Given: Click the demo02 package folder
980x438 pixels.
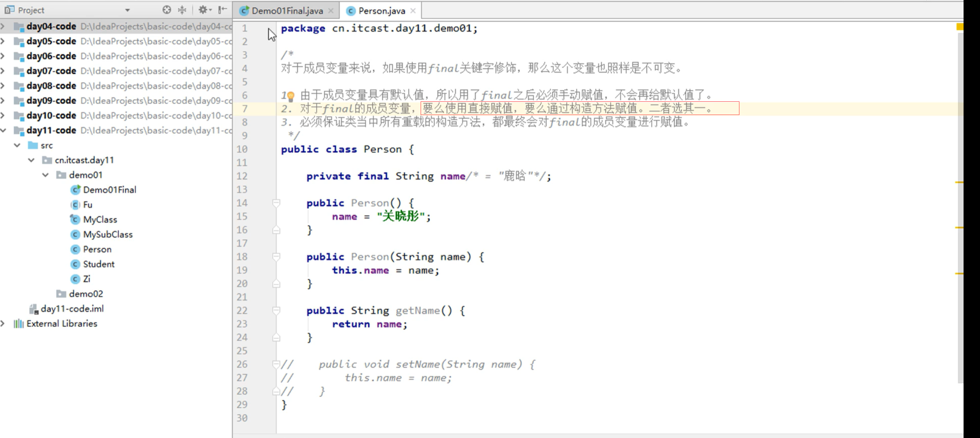Looking at the screenshot, I should 85,294.
